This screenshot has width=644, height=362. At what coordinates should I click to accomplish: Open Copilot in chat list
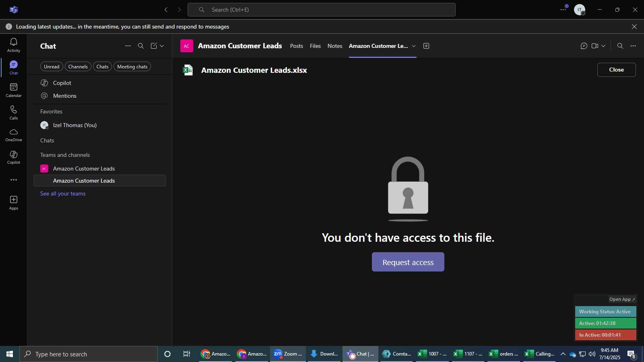(x=100, y=83)
